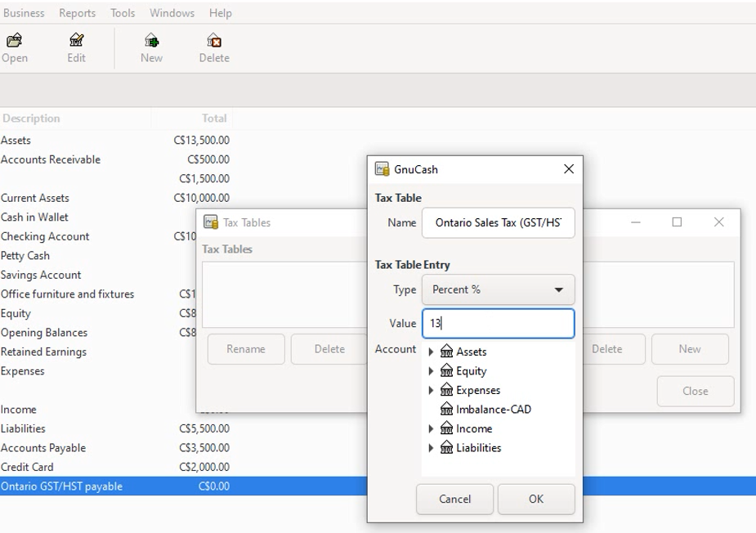Expand the Income tree node
756x533 pixels.
(x=431, y=429)
